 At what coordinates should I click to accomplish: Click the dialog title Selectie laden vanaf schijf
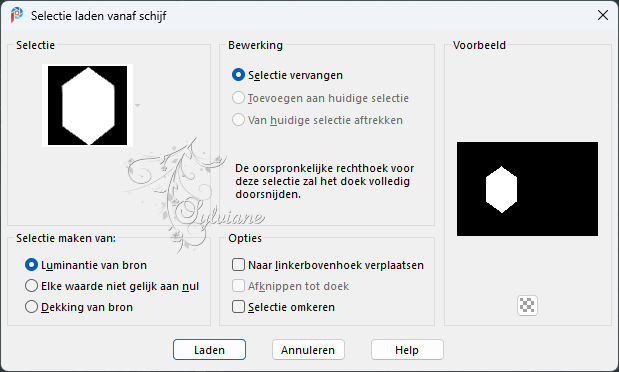[99, 16]
